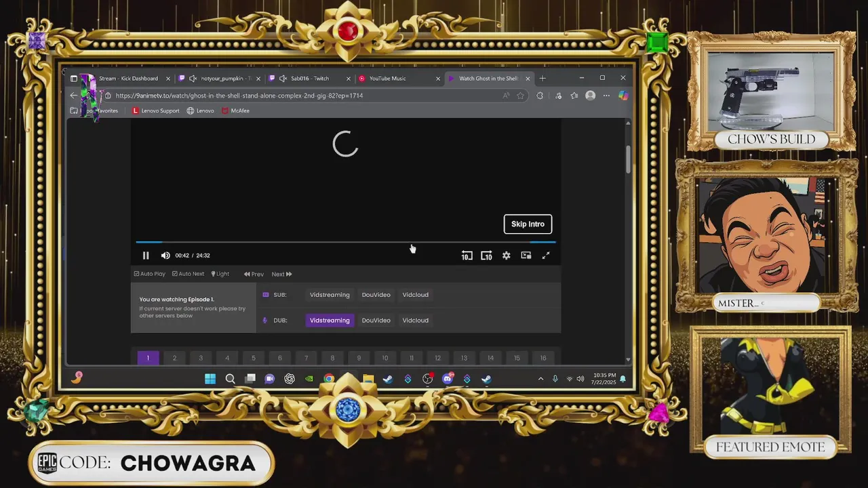Open the Windows Start menu

[210, 379]
